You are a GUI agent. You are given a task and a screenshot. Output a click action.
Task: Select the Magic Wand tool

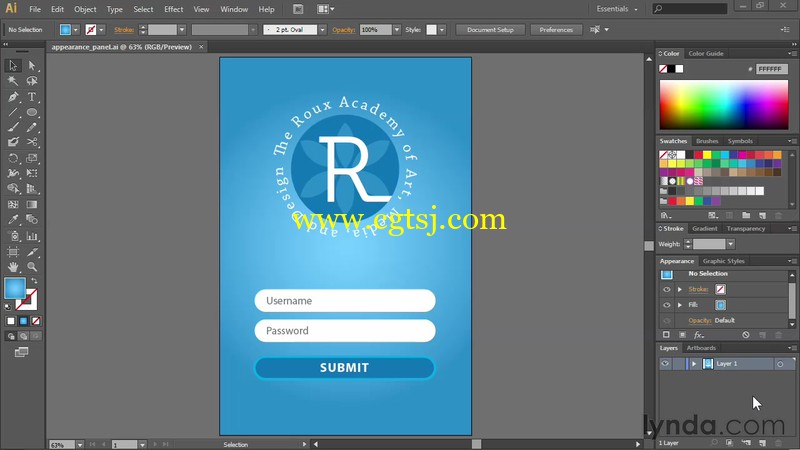13,81
